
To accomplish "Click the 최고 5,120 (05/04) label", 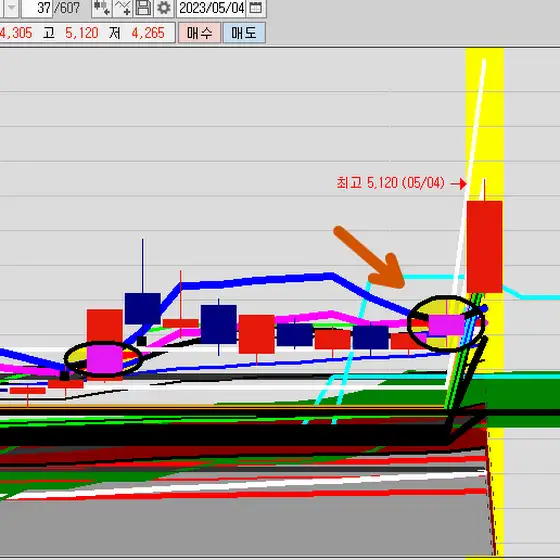I will click(390, 183).
